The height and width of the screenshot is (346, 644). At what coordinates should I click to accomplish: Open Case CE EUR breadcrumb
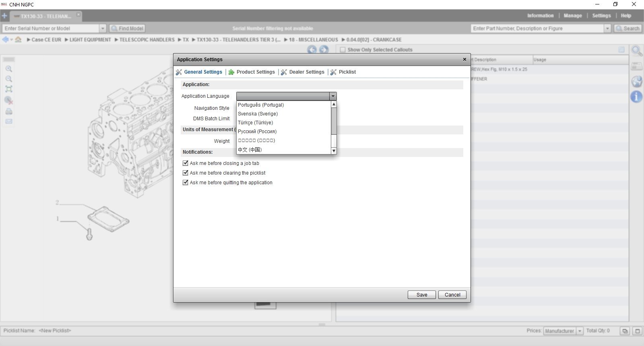pyautogui.click(x=46, y=40)
